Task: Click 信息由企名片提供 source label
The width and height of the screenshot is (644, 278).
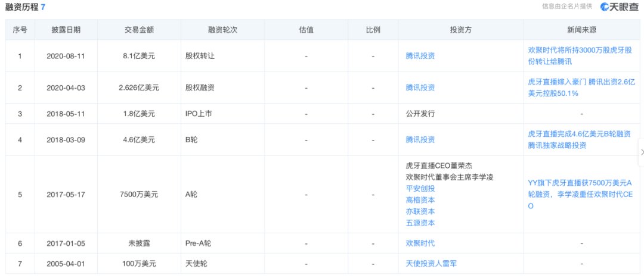Action: 567,6
